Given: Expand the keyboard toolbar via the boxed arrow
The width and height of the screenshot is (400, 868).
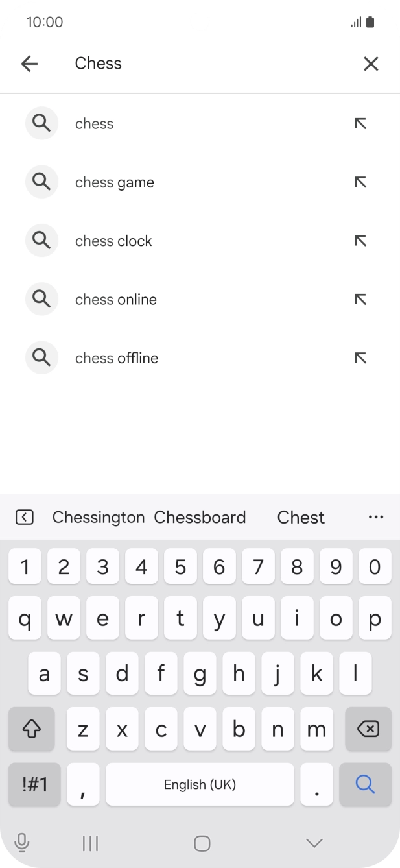Looking at the screenshot, I should coord(24,517).
